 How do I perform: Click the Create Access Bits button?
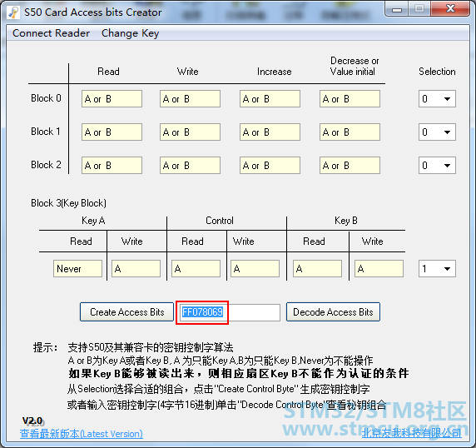pos(126,312)
